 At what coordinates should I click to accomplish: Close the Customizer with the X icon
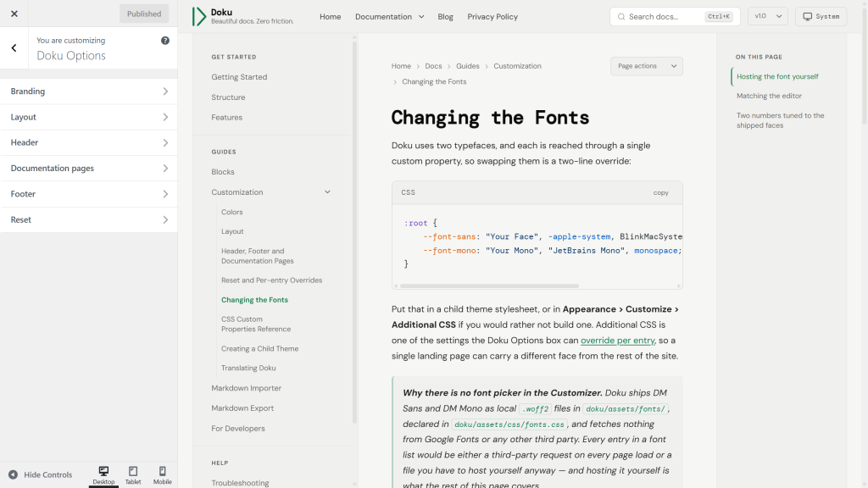click(x=14, y=14)
